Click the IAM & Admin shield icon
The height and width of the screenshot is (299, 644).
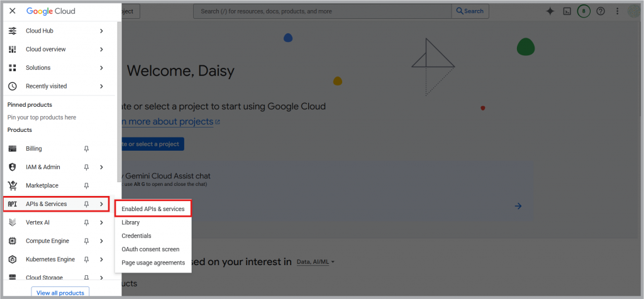[x=13, y=167]
